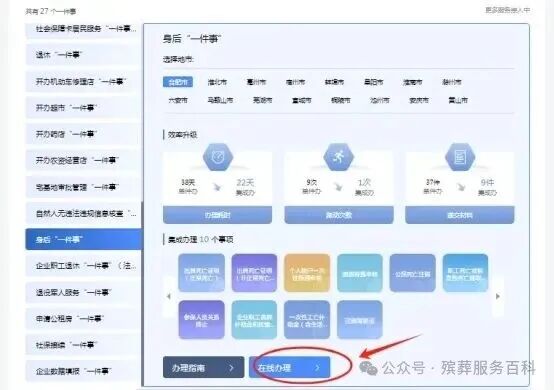Select 淮北市 city option
554x390 pixels.
click(217, 82)
